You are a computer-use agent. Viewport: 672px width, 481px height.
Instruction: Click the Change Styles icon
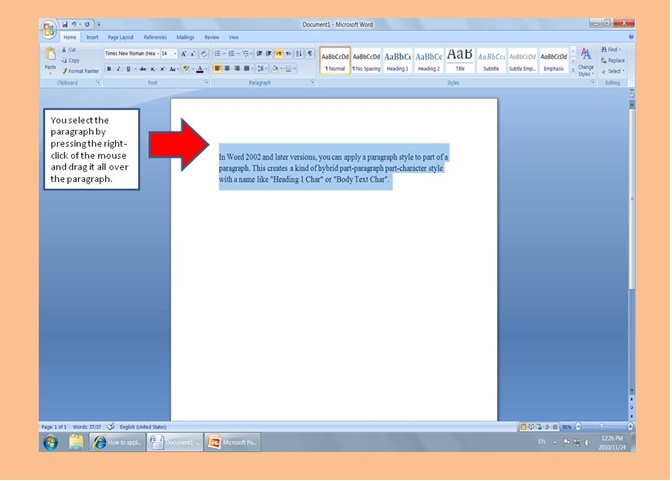click(x=585, y=58)
